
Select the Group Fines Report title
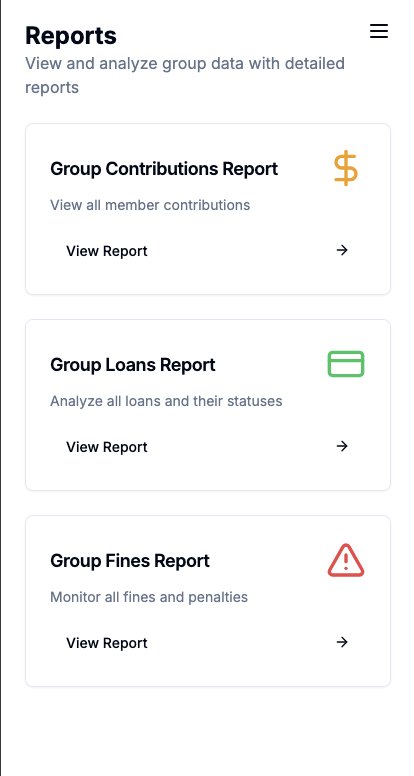(130, 561)
